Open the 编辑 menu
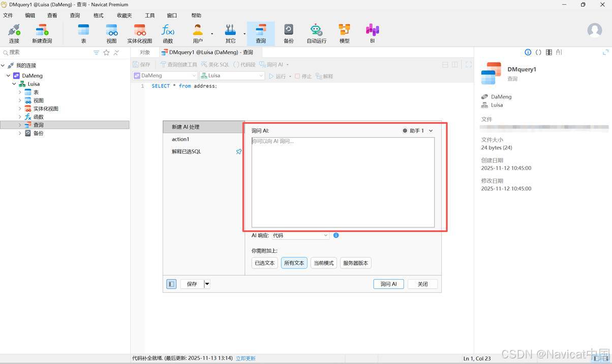The width and height of the screenshot is (612, 364). [30, 16]
